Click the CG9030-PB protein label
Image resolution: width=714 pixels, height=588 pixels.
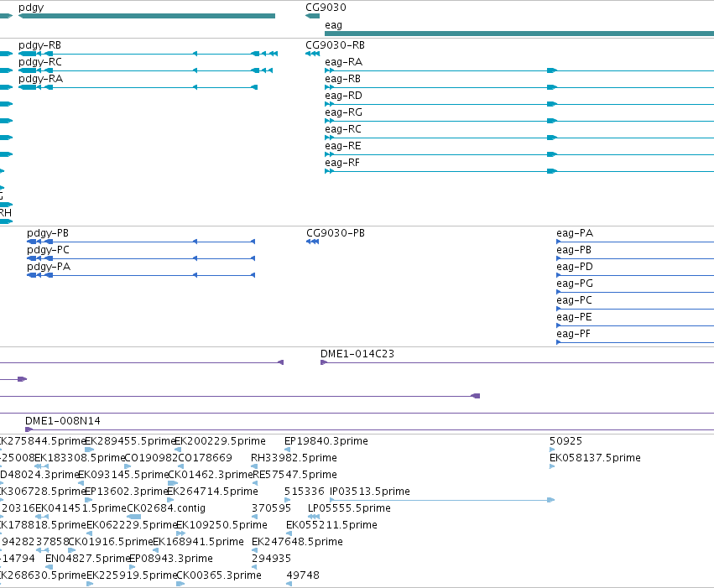click(x=335, y=233)
